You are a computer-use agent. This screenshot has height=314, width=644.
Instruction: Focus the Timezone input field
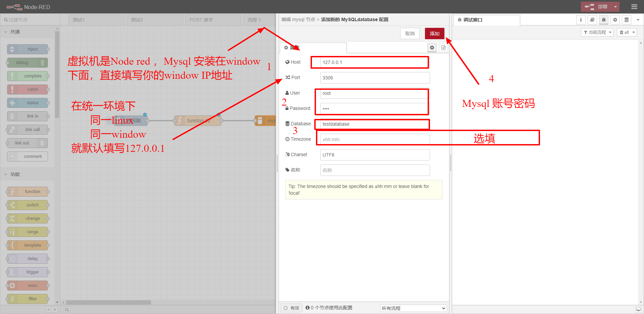pyautogui.click(x=375, y=139)
